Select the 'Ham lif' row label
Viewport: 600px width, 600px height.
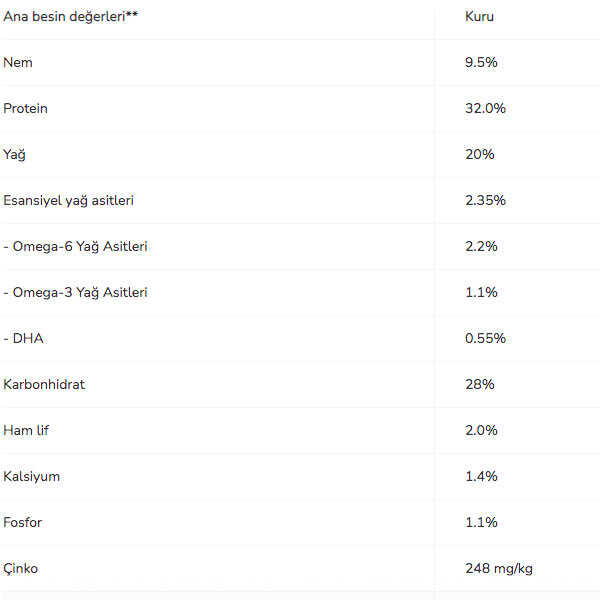pos(26,430)
